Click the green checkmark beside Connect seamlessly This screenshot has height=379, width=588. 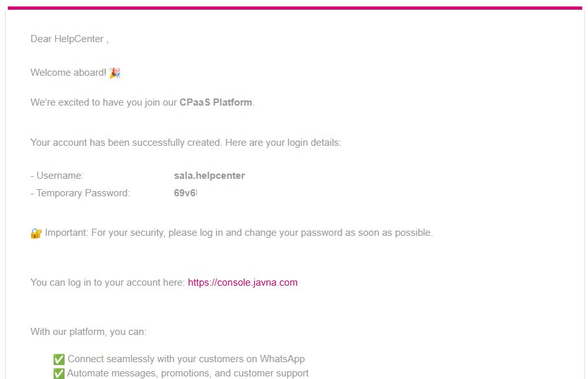(x=59, y=360)
